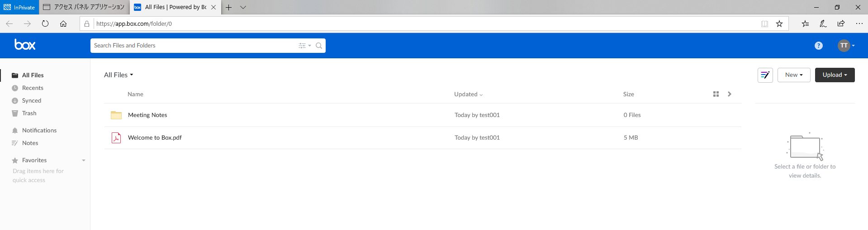This screenshot has width=868, height=230.
Task: Click the add notes pen icon
Action: click(823, 24)
